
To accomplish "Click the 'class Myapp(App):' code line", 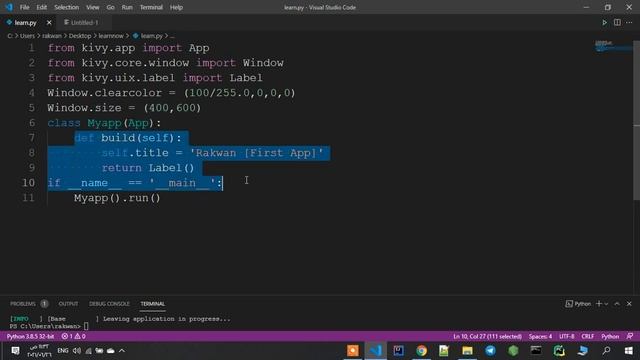I will 104,123.
